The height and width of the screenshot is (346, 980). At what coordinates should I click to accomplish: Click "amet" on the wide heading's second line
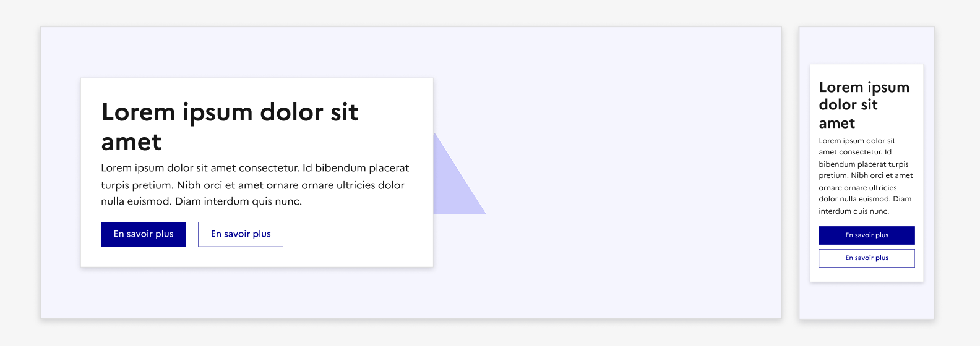tap(131, 143)
